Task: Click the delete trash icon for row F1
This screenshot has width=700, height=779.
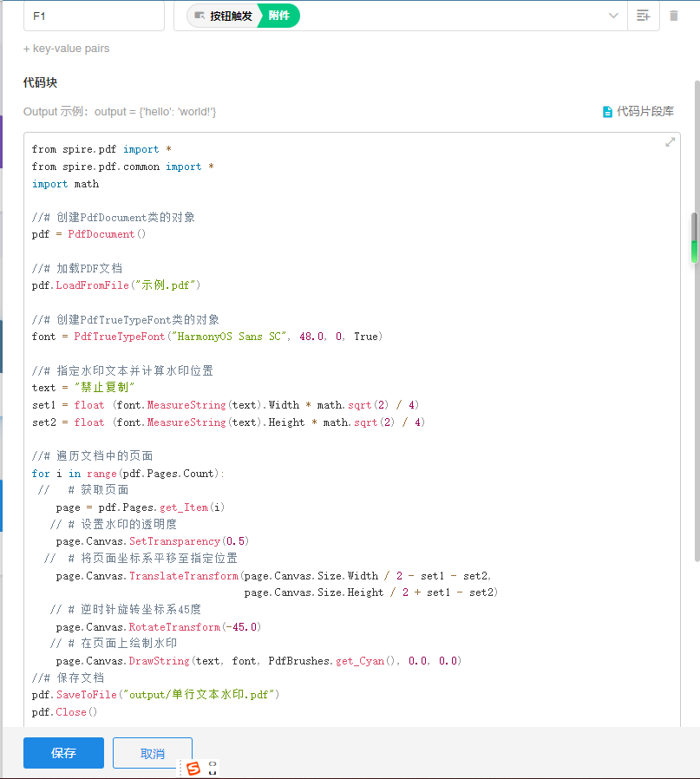Action: pos(674,16)
